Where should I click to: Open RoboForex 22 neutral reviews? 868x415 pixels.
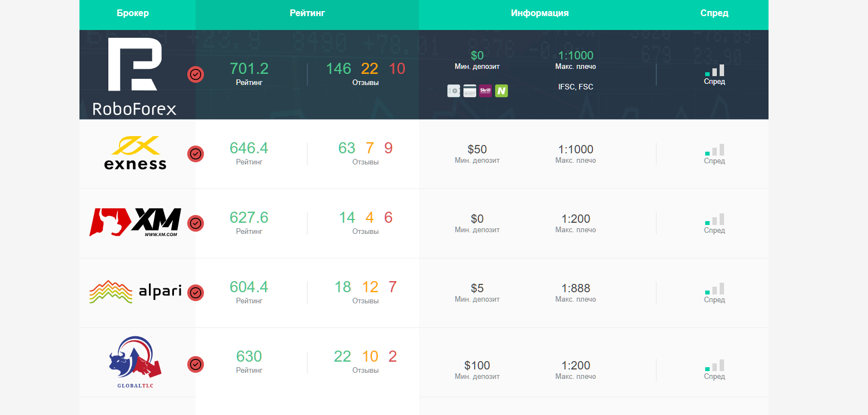coord(370,69)
